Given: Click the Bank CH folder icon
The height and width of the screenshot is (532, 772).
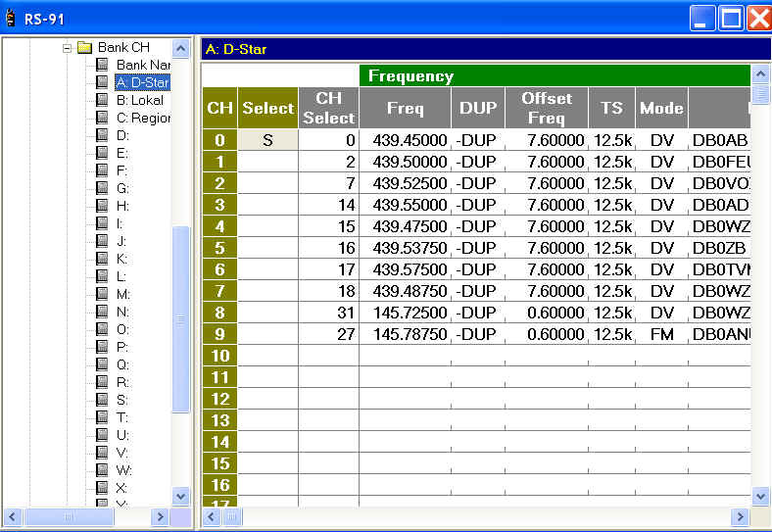Looking at the screenshot, I should pos(84,47).
